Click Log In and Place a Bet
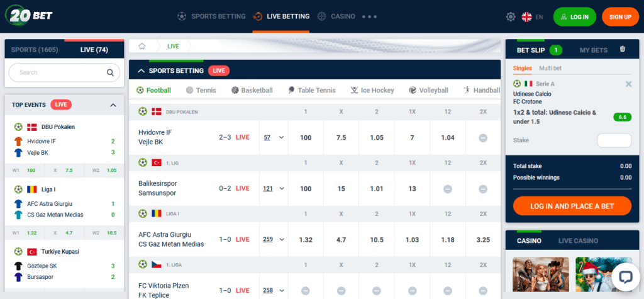Viewport: 644px width, 299px height. 572,206
